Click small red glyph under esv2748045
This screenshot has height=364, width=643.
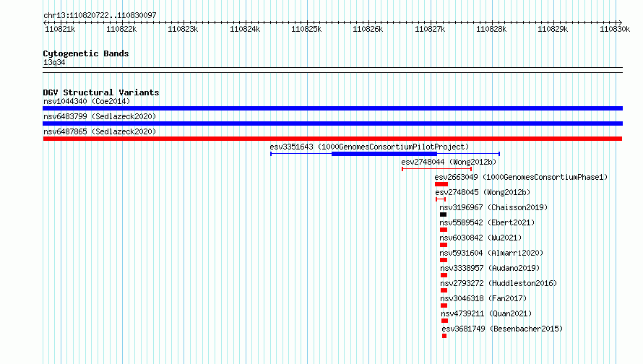[x=441, y=199]
